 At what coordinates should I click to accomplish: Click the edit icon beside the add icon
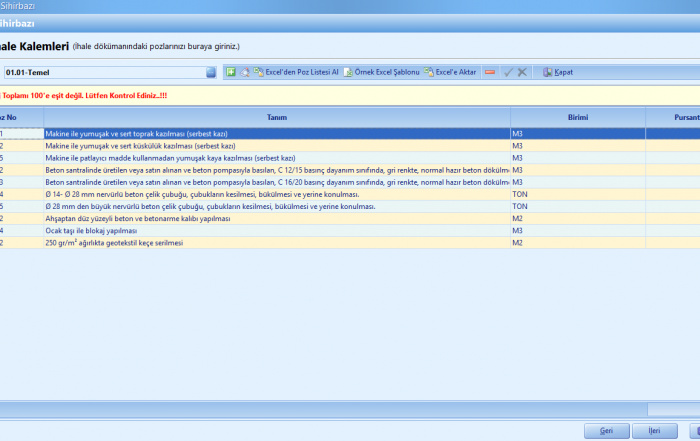click(x=245, y=72)
